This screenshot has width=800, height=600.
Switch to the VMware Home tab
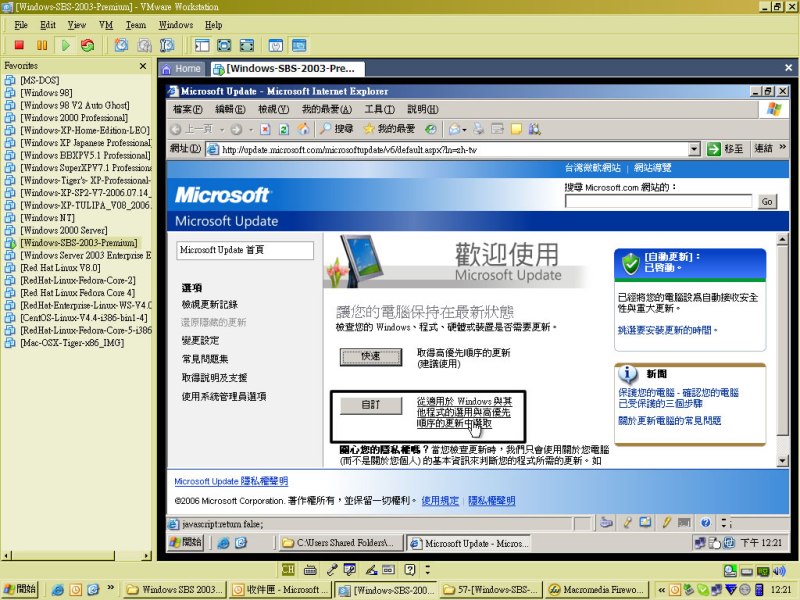(x=182, y=68)
